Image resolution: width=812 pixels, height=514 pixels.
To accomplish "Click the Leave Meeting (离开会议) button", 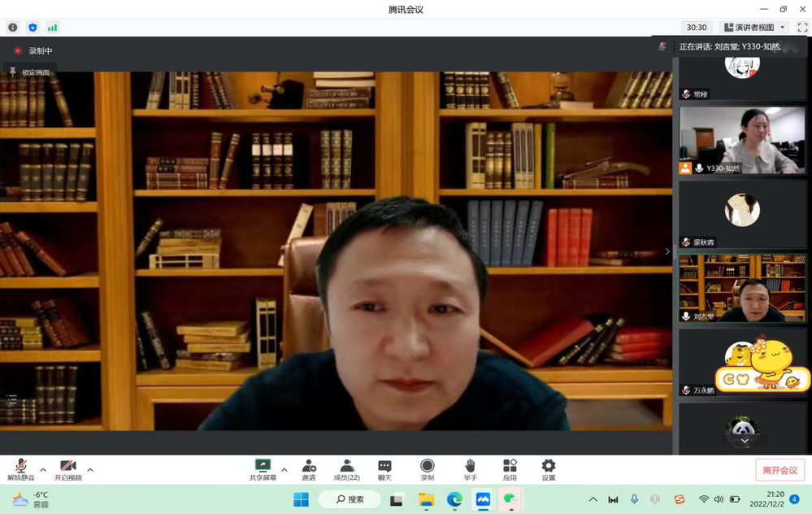I will click(779, 470).
